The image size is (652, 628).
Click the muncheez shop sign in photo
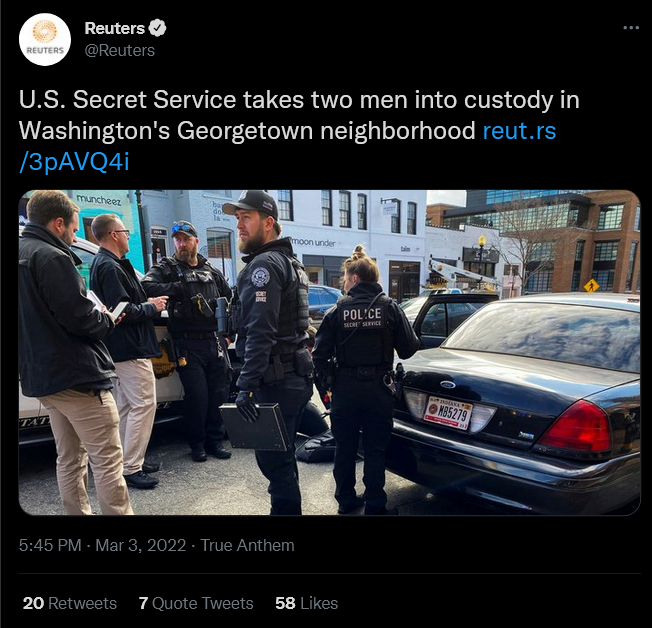click(x=99, y=200)
